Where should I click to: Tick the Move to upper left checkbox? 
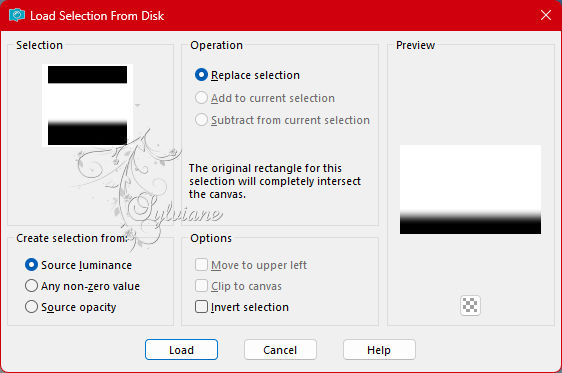point(201,265)
